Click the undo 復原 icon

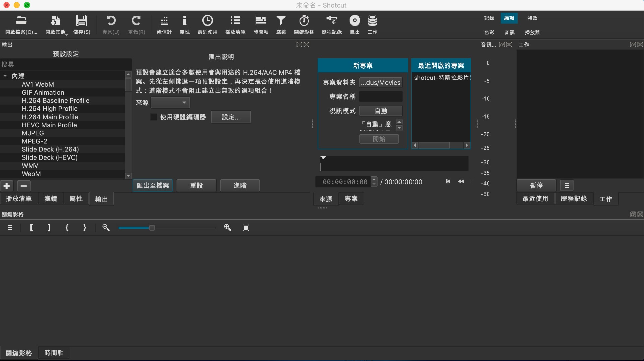[111, 25]
